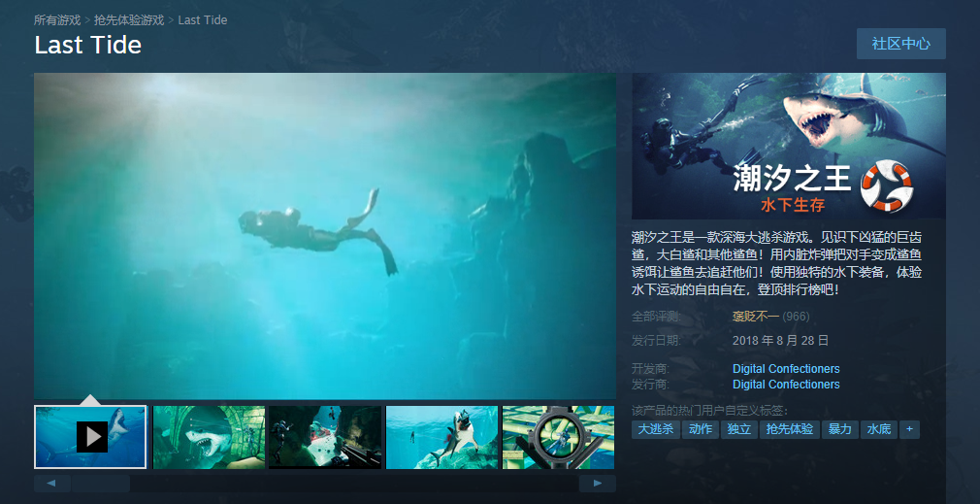Select the 独立 tag
Viewport: 980px width, 504px height.
(738, 429)
